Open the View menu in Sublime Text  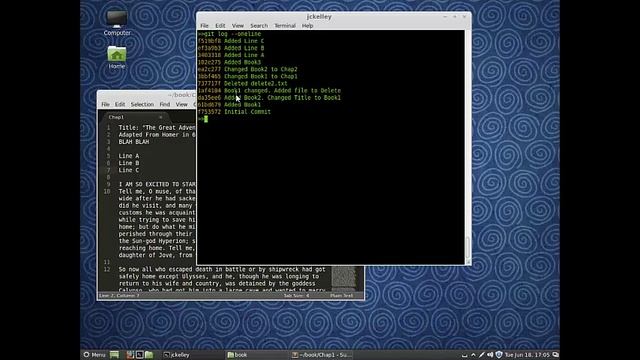coord(182,104)
